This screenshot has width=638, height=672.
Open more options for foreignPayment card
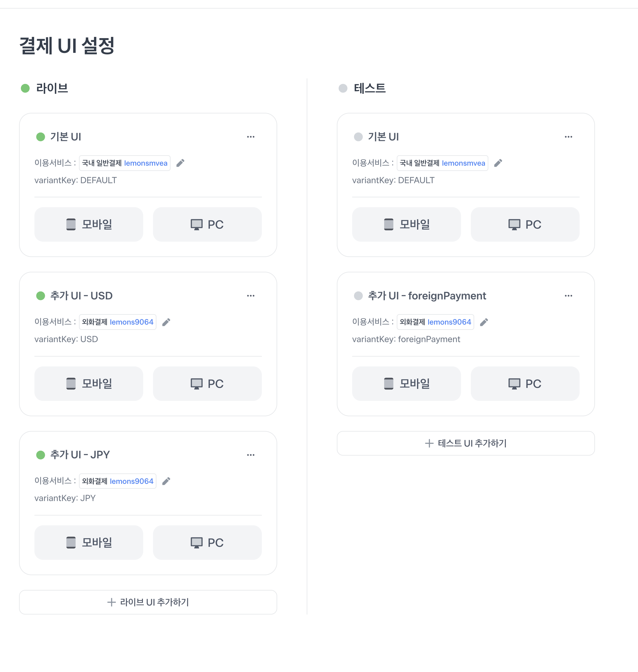coord(568,296)
